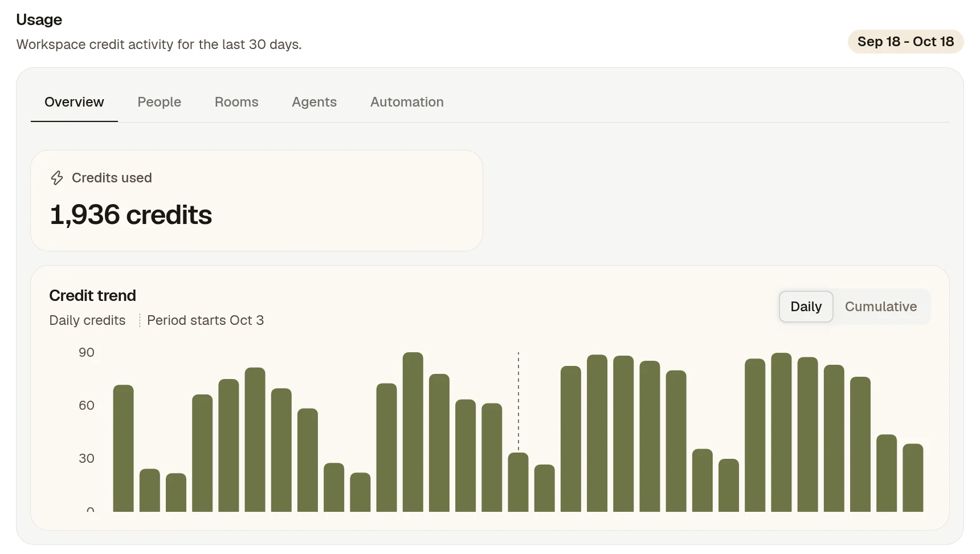Image resolution: width=980 pixels, height=554 pixels.
Task: Click the "Daily credits" legend label
Action: point(87,320)
